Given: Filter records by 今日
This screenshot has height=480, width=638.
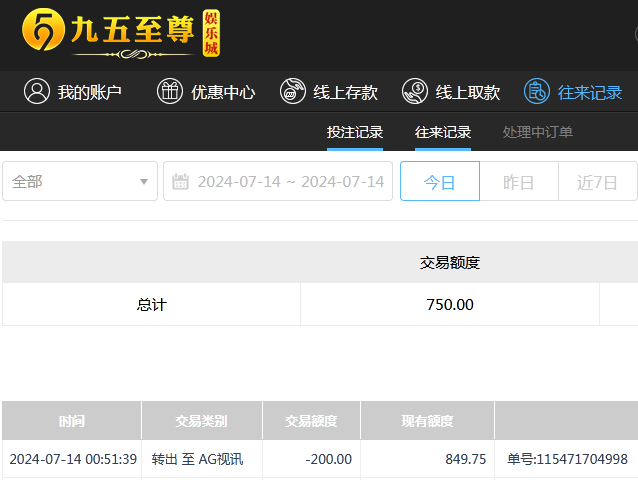Looking at the screenshot, I should (440, 181).
